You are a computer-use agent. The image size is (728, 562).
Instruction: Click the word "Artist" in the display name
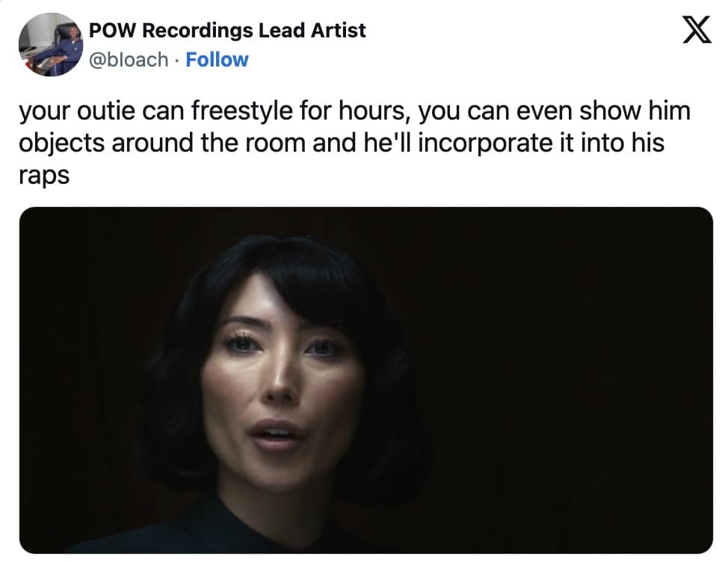[x=338, y=30]
